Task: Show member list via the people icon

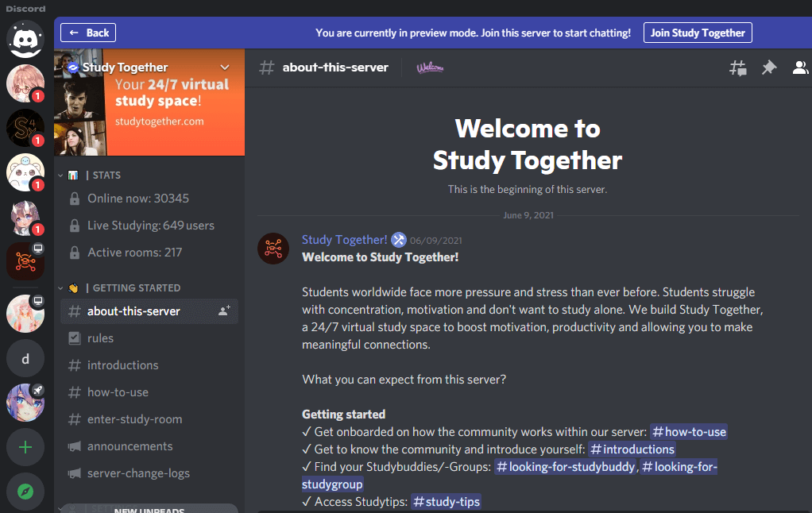Action: click(x=799, y=67)
